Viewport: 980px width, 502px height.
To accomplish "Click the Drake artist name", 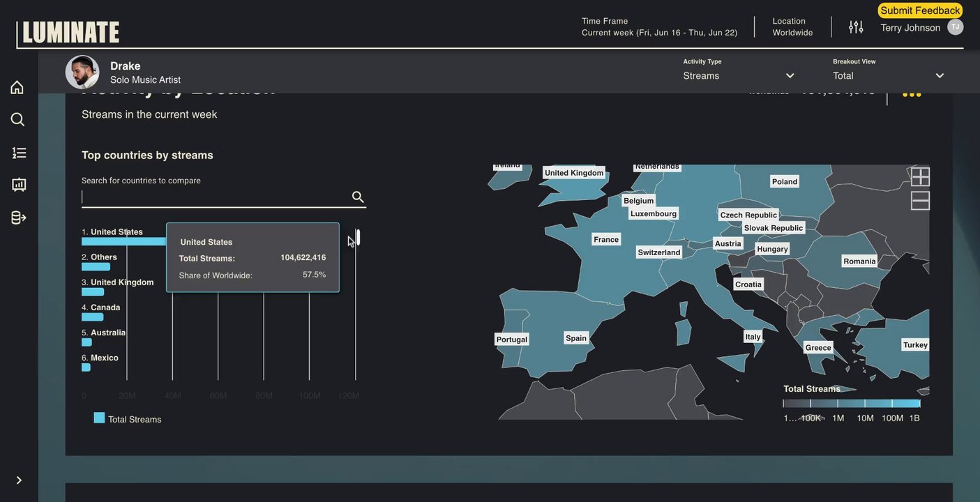I will [126, 66].
